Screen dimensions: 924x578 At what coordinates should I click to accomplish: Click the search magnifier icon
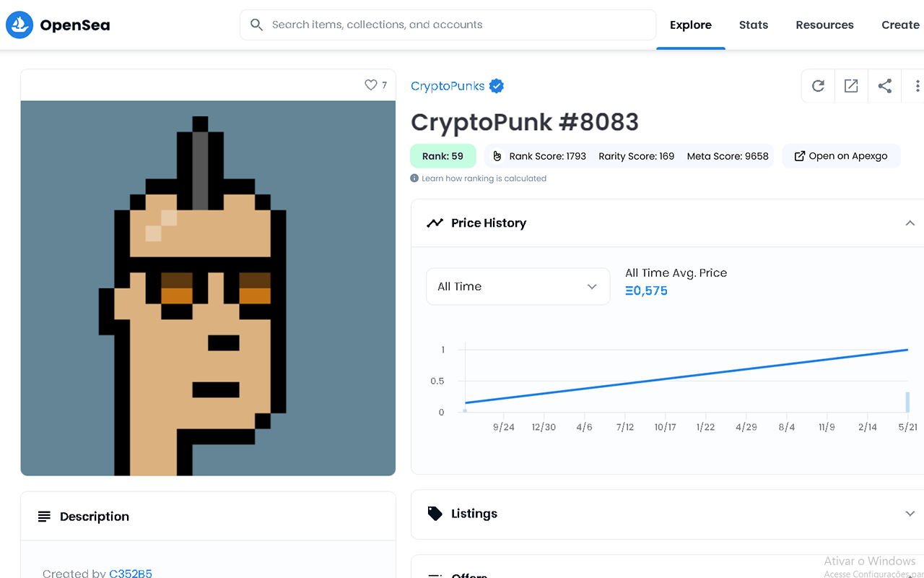point(256,24)
